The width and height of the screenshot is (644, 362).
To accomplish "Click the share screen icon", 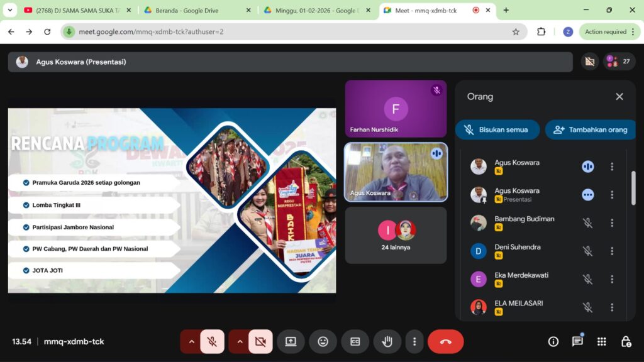I will pos(291,341).
